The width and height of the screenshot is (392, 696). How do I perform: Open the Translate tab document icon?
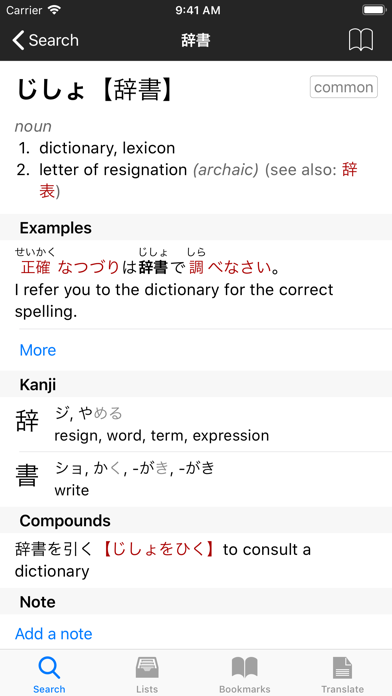(342, 668)
